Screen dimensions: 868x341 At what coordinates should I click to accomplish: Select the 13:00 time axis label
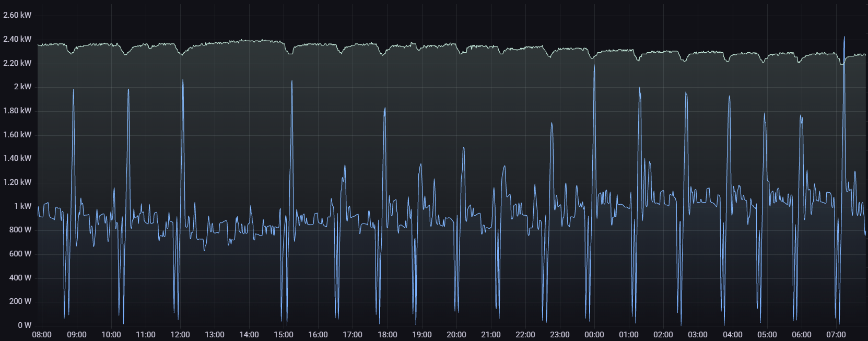point(215,335)
